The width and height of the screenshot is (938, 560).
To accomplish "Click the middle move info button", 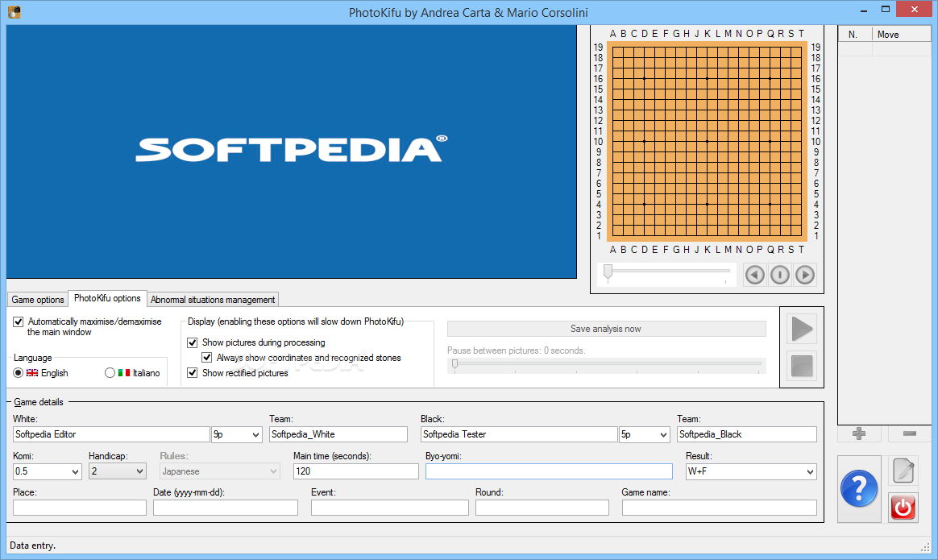I will [780, 275].
